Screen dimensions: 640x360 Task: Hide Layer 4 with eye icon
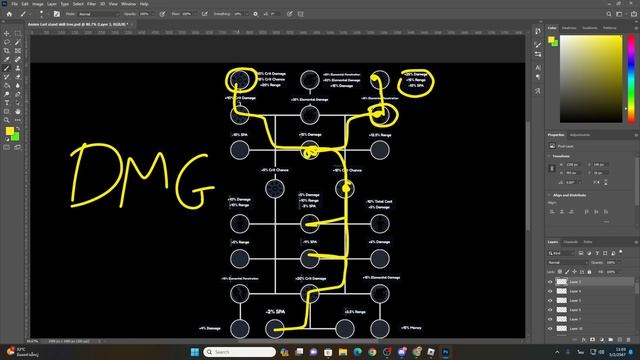tap(550, 291)
